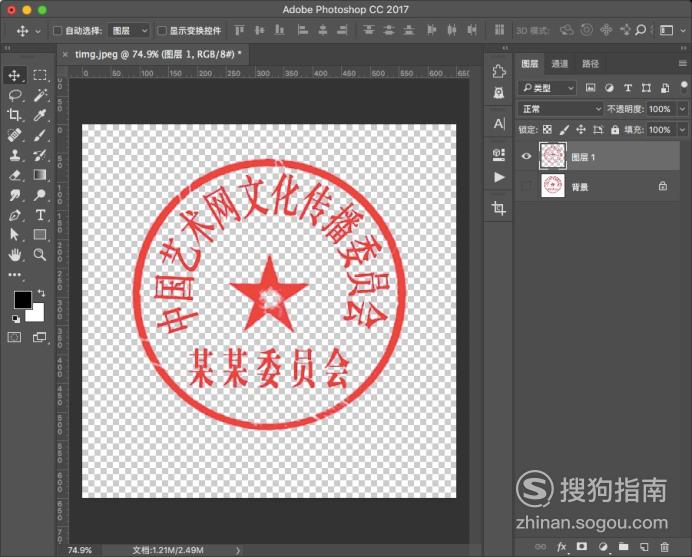The image size is (692, 557).
Task: Select the Eyedropper tool
Action: click(40, 115)
